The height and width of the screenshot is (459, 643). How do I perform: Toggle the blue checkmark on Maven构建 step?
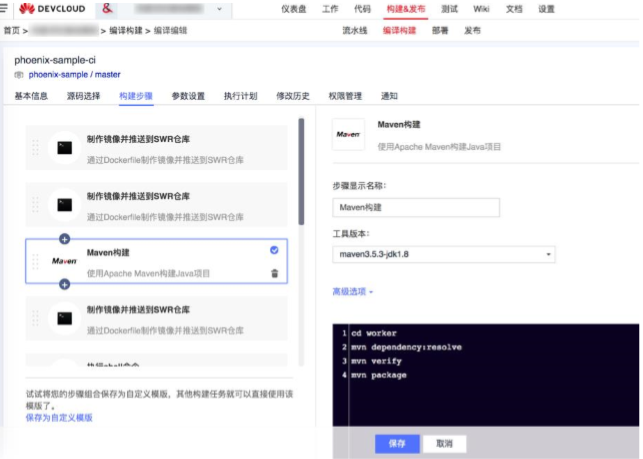tap(274, 250)
